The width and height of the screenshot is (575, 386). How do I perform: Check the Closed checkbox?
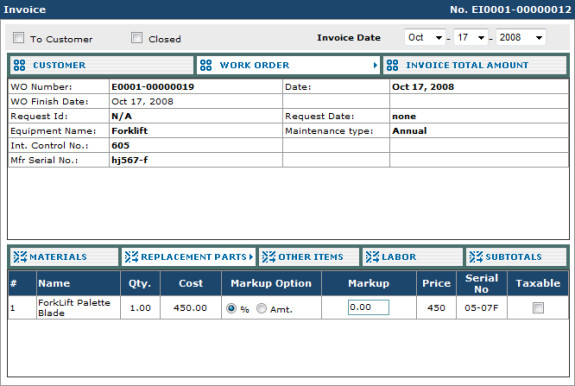(137, 38)
